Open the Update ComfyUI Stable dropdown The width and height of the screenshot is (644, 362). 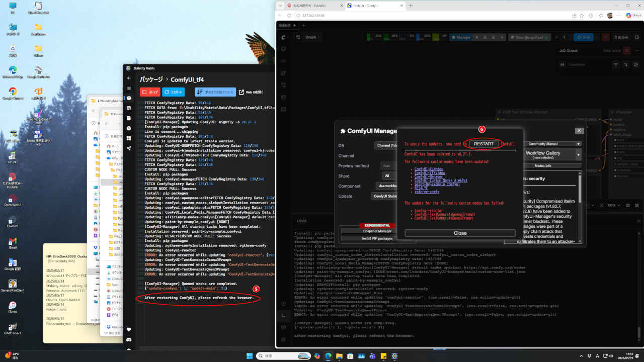click(x=385, y=196)
